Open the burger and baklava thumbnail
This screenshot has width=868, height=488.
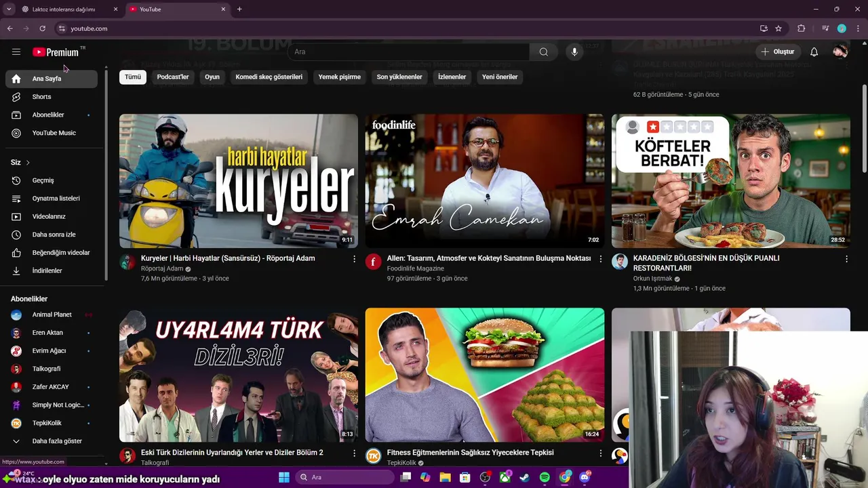coord(485,375)
